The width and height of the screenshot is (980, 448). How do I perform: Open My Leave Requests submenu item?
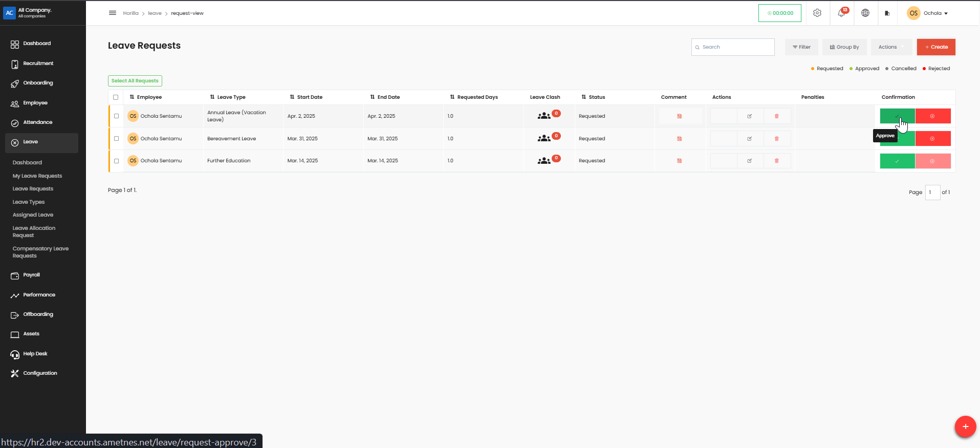pyautogui.click(x=37, y=176)
